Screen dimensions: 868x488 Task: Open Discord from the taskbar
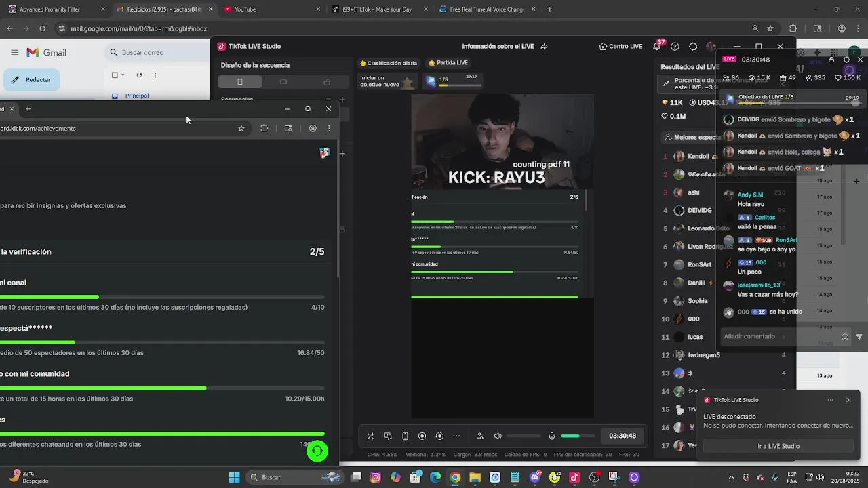[535, 477]
